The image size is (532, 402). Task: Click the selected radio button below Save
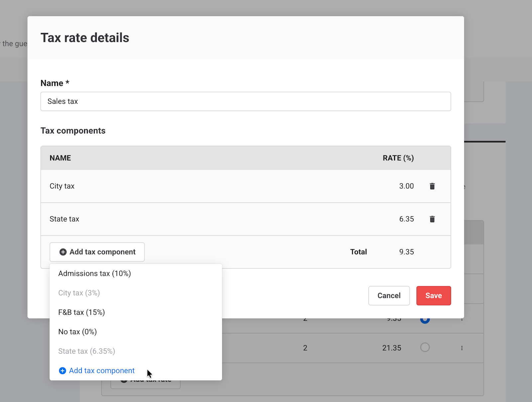(x=425, y=321)
